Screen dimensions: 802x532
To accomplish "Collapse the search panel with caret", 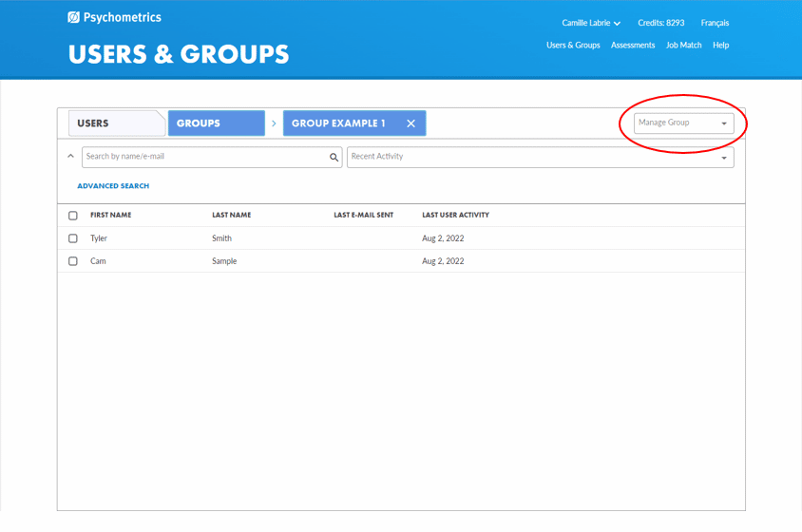I will pos(70,156).
